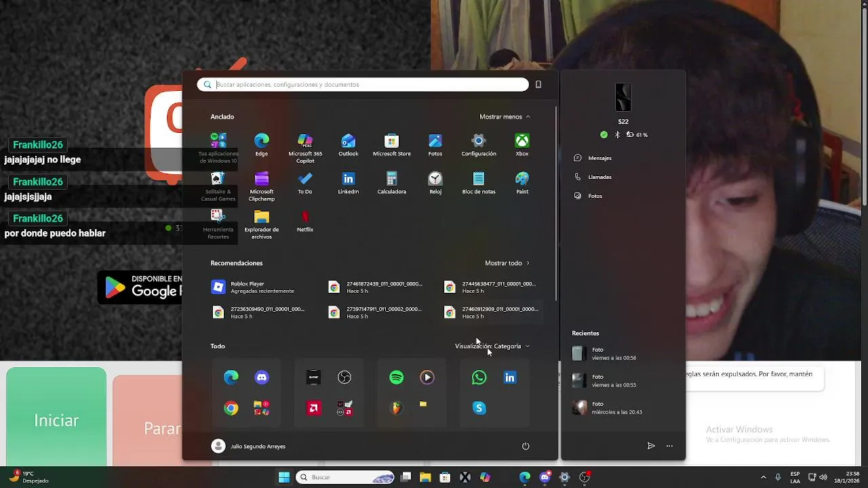The height and width of the screenshot is (488, 868).
Task: Click the phone device image labeled 522
Action: click(x=623, y=98)
